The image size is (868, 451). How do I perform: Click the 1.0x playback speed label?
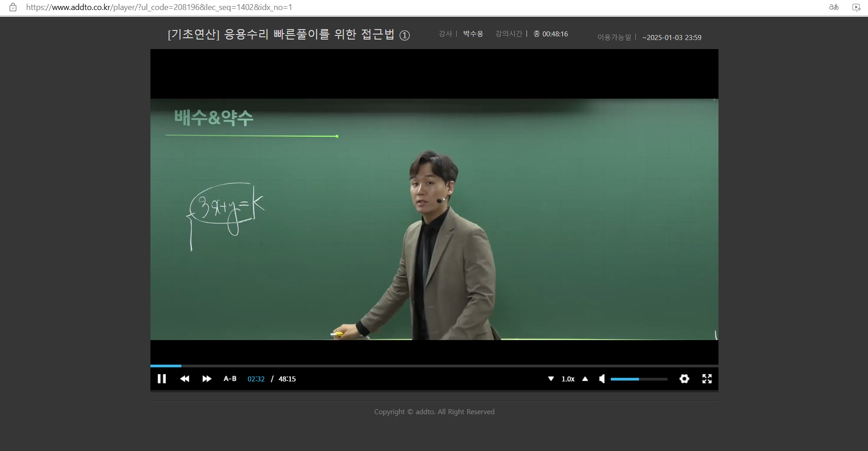point(568,379)
